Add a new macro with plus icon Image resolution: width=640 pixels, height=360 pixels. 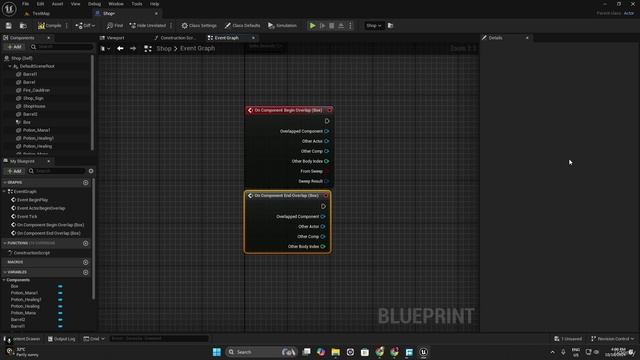(86, 262)
